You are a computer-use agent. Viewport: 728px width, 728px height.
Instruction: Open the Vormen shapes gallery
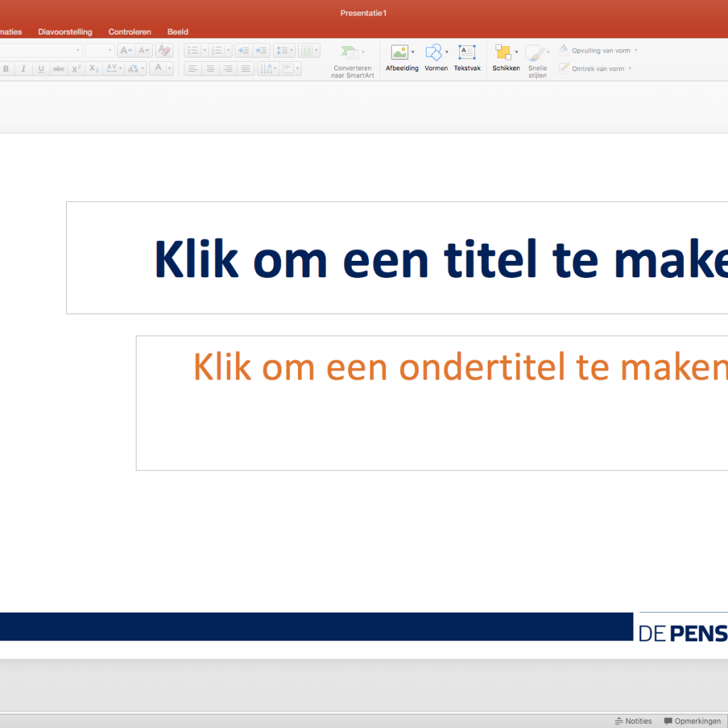[x=433, y=53]
